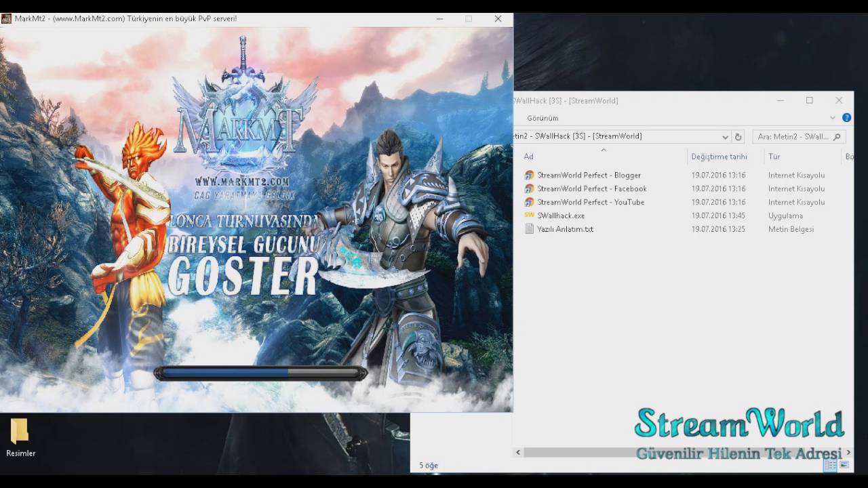Image resolution: width=868 pixels, height=488 pixels.
Task: Click the search magnifier icon in Explorer
Action: pyautogui.click(x=837, y=136)
